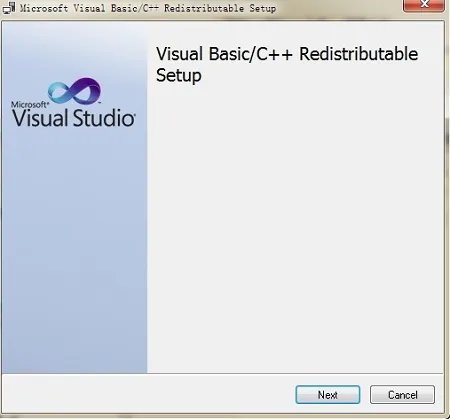Click the empty white content area
The image size is (450, 419).
pos(295,227)
